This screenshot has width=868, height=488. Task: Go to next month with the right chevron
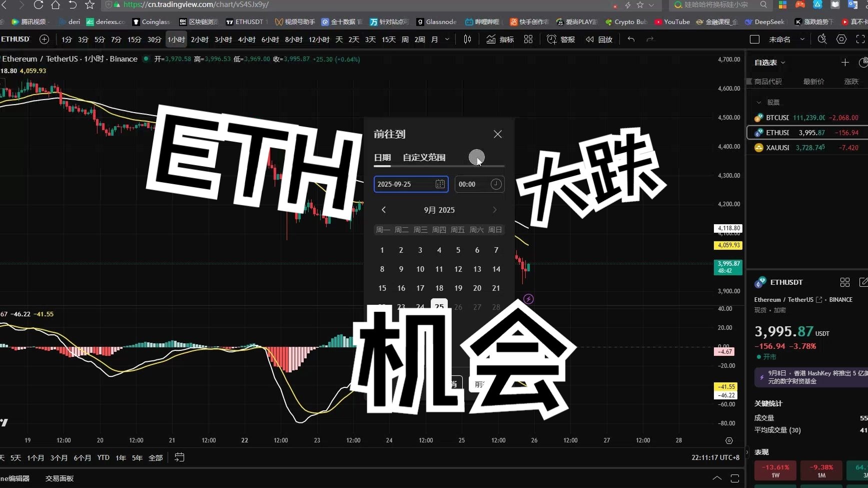pyautogui.click(x=494, y=210)
